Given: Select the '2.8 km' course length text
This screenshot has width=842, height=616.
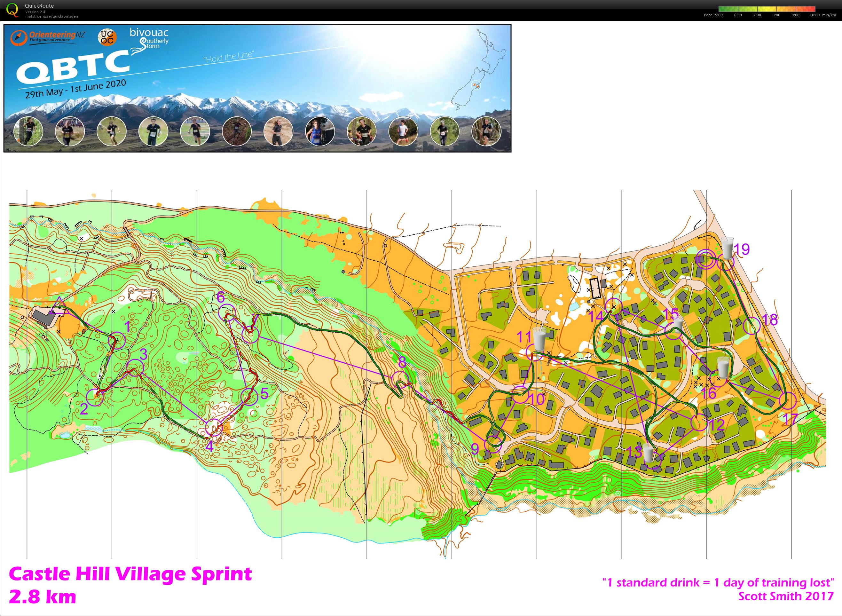Looking at the screenshot, I should click(x=43, y=597).
